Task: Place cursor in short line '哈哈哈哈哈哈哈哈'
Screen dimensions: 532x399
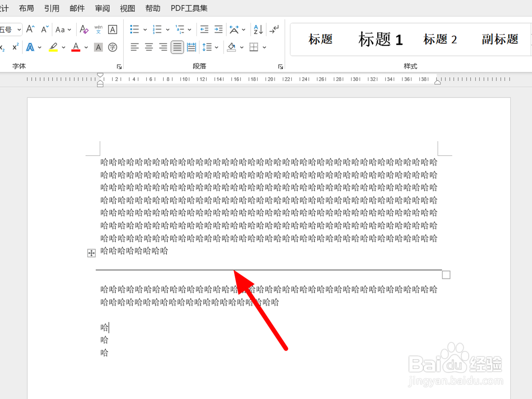Action: 134,251
